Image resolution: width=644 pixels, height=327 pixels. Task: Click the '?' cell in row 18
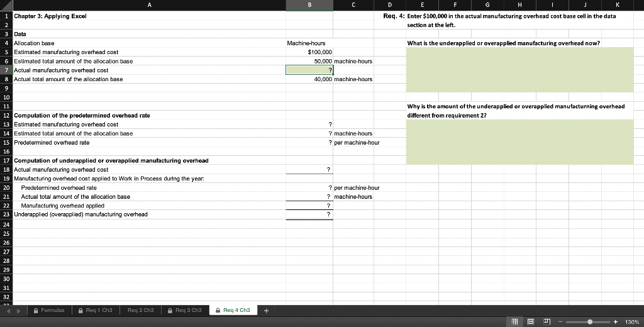pos(309,170)
